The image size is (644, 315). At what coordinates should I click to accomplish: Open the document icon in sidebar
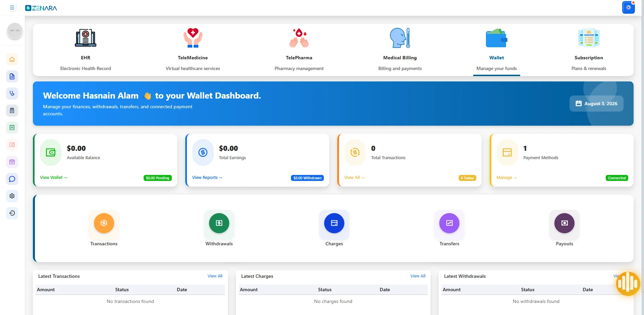point(12,76)
